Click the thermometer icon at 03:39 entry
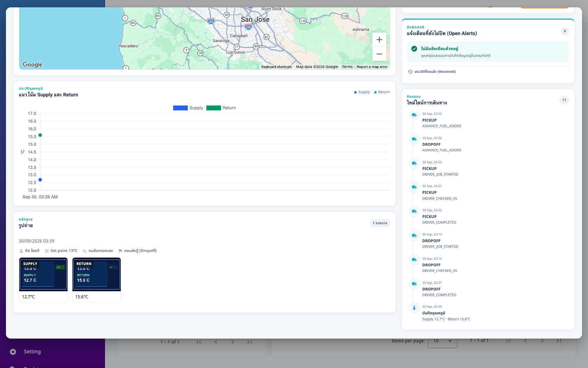 414,308
